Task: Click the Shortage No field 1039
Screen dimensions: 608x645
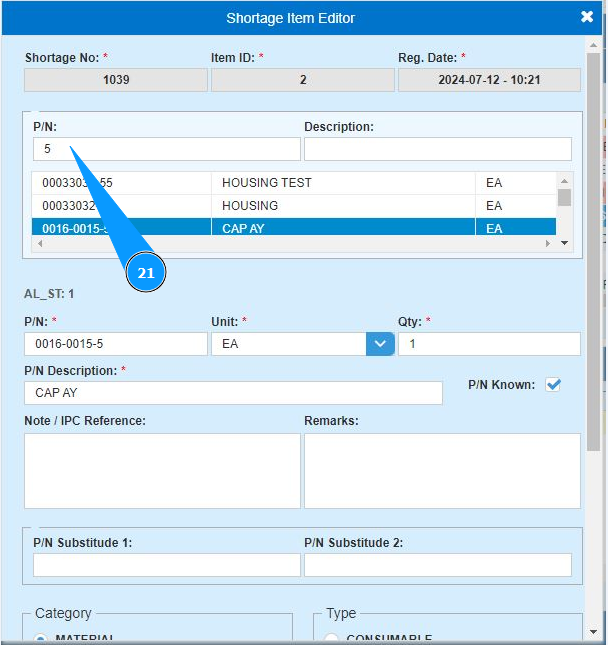Action: pyautogui.click(x=116, y=80)
